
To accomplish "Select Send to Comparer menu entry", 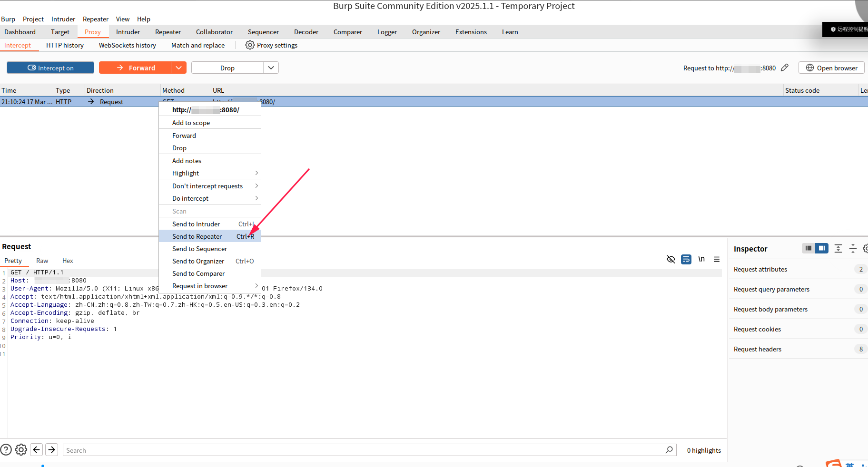I will [x=210, y=273].
